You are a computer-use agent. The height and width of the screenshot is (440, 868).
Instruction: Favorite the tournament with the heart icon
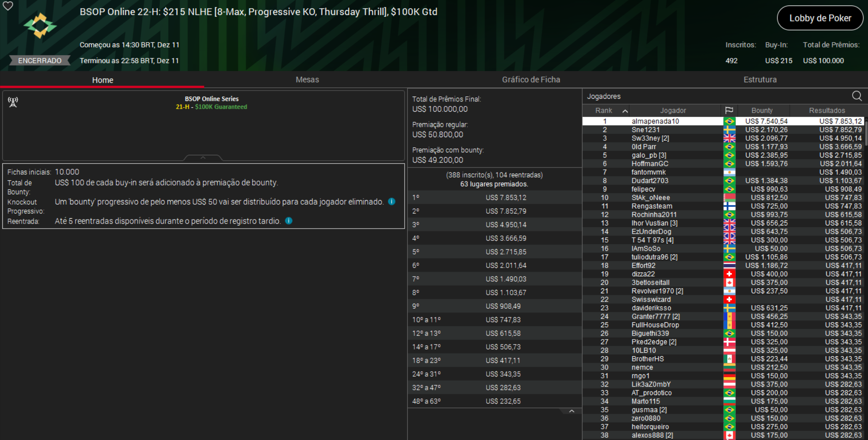(x=8, y=7)
